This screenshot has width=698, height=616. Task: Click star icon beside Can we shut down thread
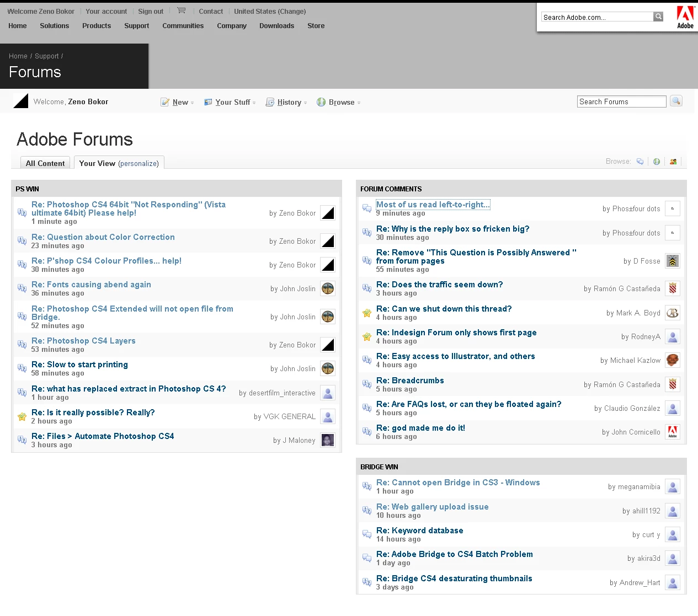pos(367,313)
